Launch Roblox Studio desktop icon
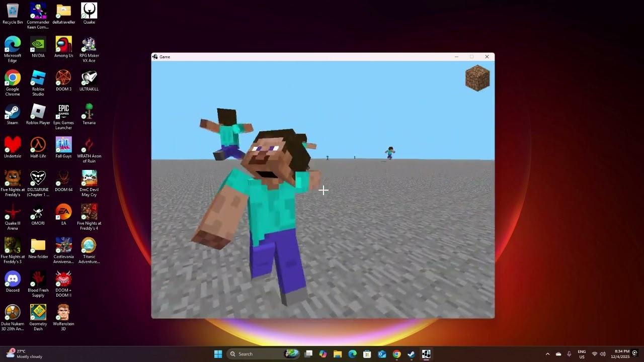The height and width of the screenshot is (362, 644). tap(38, 83)
